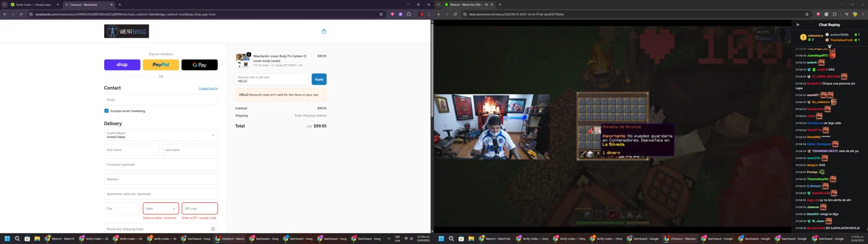Click the Apartment, suite, etc. field
The image size is (868, 244).
(161, 194)
